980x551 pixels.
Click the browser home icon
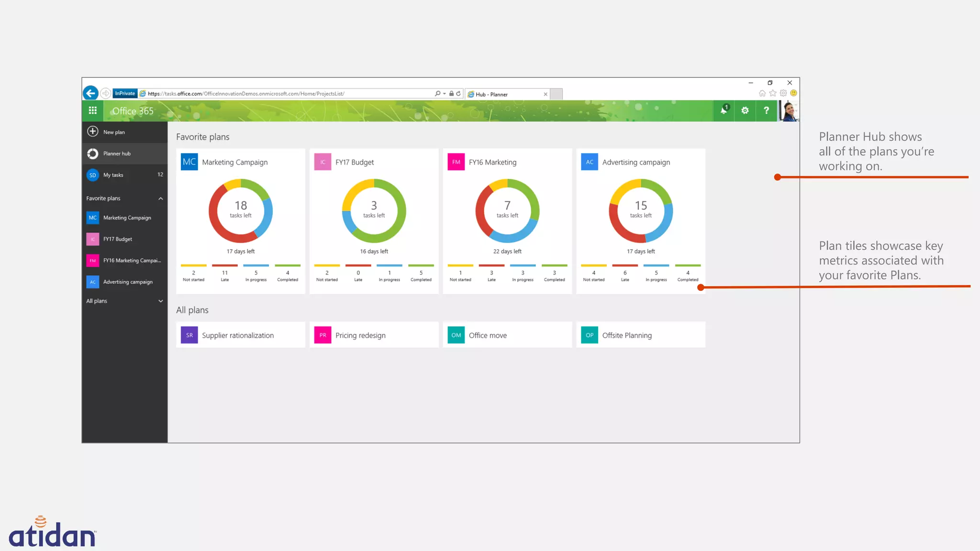(762, 93)
